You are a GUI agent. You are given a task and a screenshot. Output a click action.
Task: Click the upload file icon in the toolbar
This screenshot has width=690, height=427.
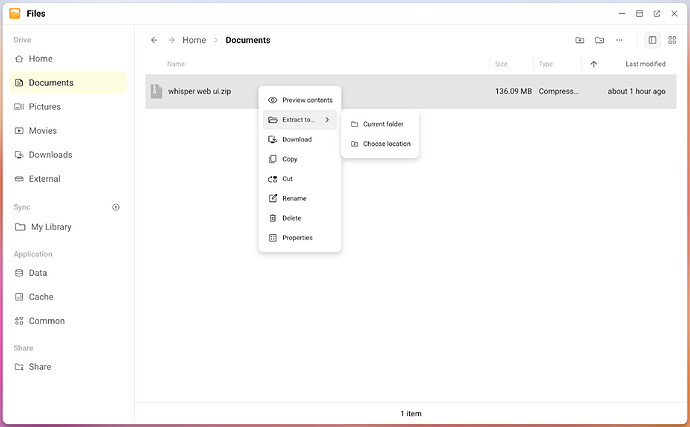[x=580, y=40]
